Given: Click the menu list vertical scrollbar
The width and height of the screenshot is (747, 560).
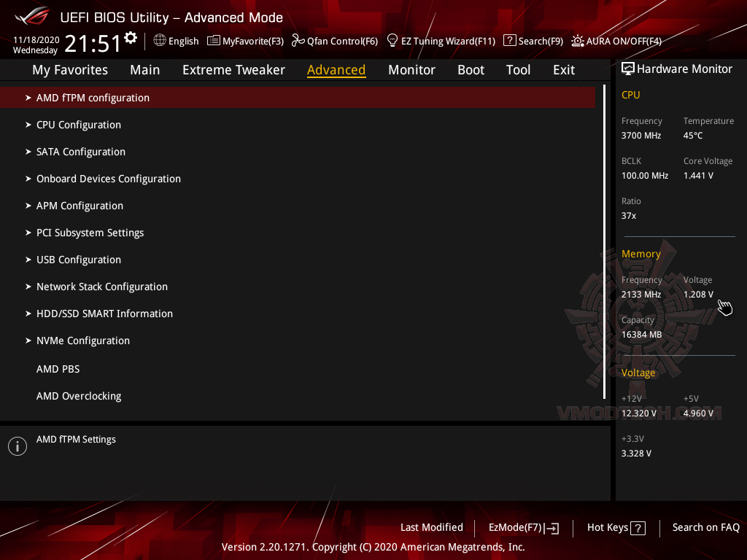Looking at the screenshot, I should click(604, 241).
